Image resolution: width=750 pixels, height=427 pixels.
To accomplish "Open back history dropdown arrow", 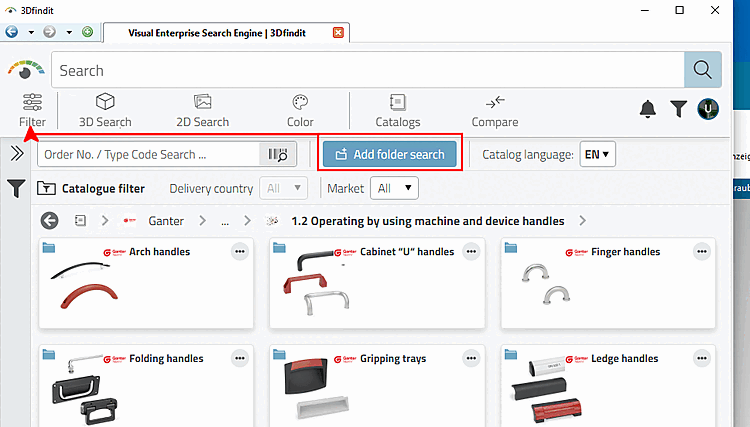I will point(31,33).
